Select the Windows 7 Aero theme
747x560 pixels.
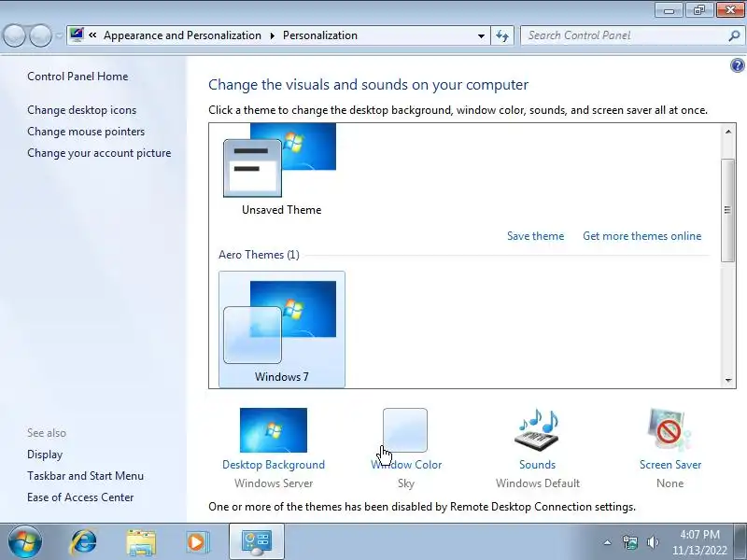(282, 329)
